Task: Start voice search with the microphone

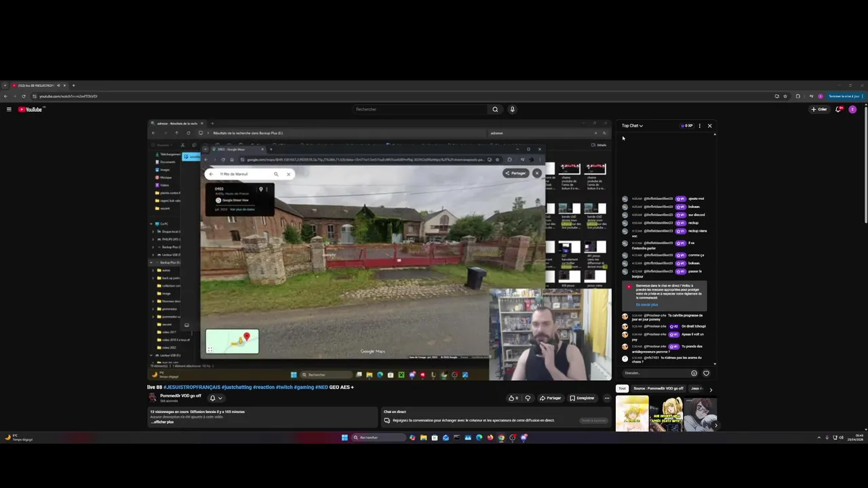Action: coord(512,109)
